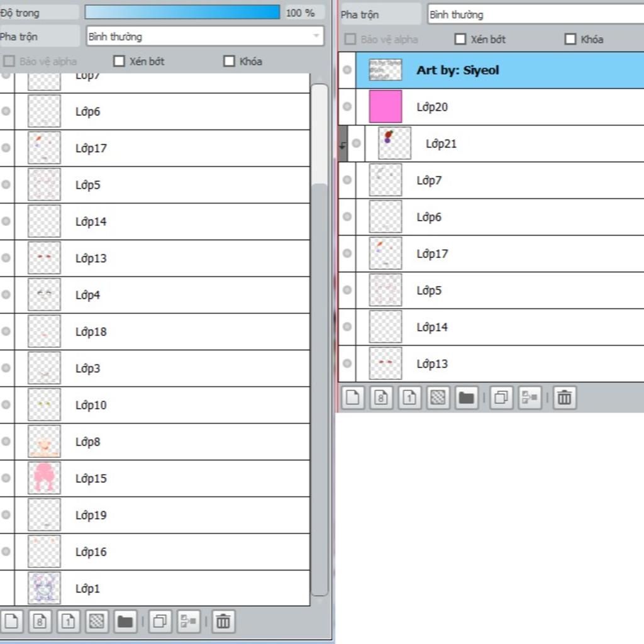
Task: Hide Lớp15 layer in left panel
Action: [x=6, y=478]
